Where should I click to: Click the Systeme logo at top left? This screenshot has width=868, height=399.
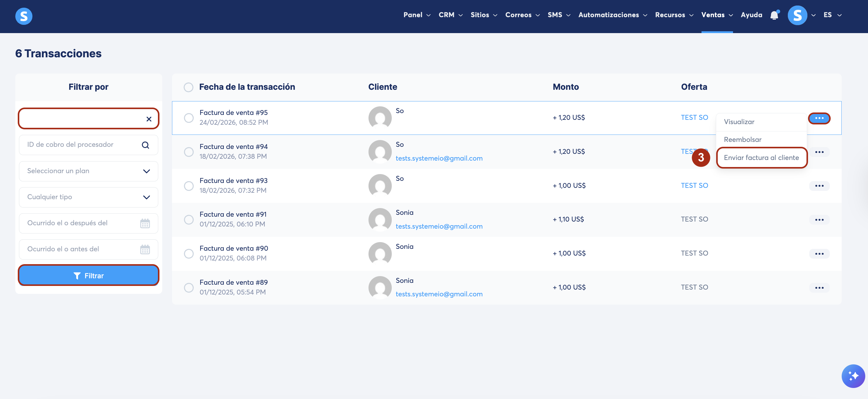click(x=24, y=16)
